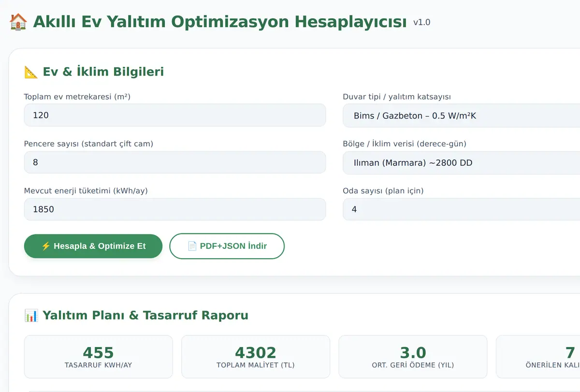
Task: Click the Toplam ev metrekaresi (m²) label
Action: coord(77,97)
